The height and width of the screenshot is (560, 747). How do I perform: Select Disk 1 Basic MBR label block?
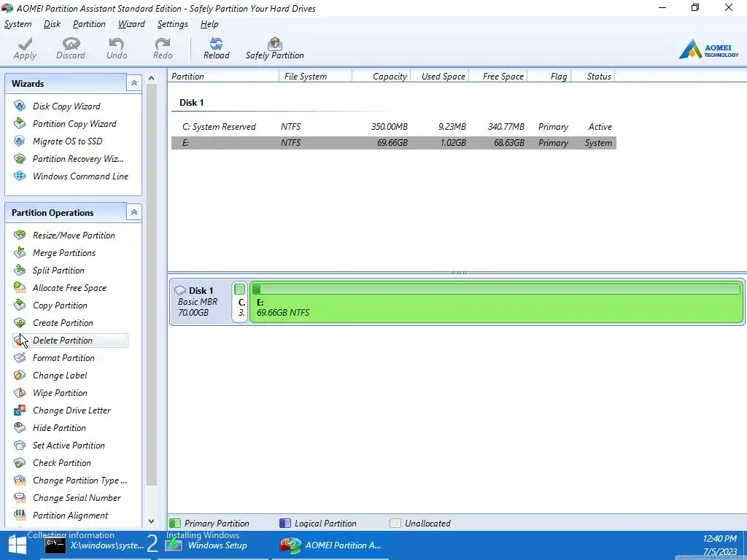point(200,302)
